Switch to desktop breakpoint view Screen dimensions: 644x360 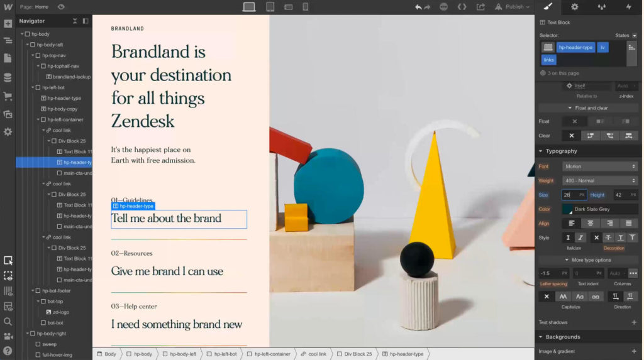249,7
